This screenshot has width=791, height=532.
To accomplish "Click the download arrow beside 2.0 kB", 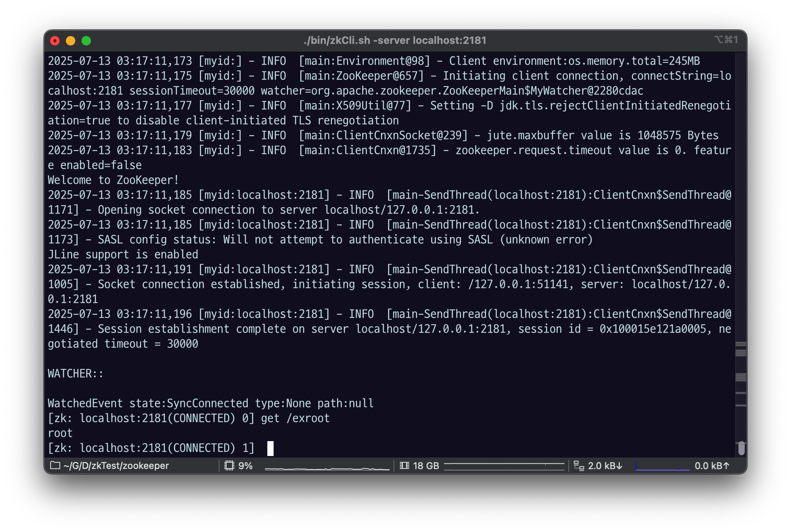I will [619, 465].
